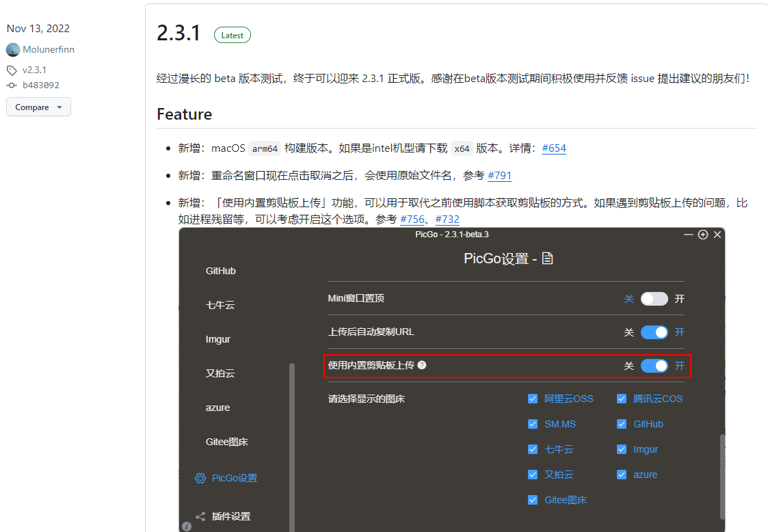Screen dimensions: 768x532
Task: Open the v2.3.1 tag link
Action: coord(34,70)
